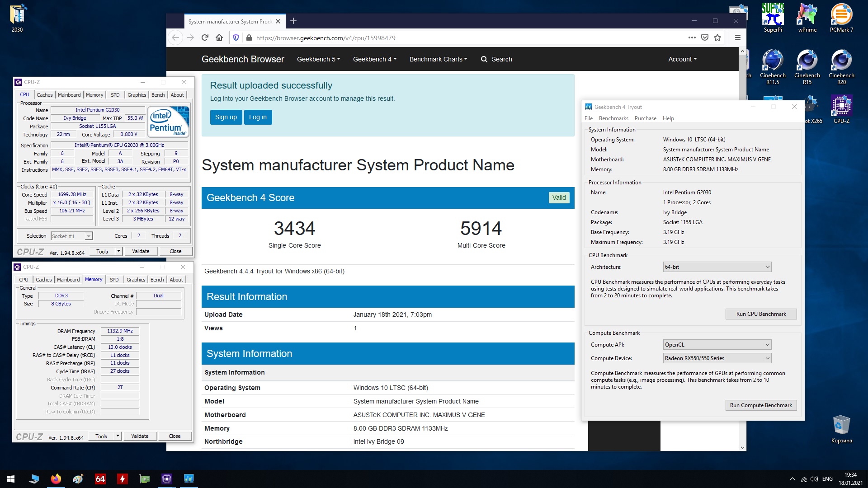Open the wPrime desktop shortcut
This screenshot has height=488, width=868.
click(x=807, y=18)
